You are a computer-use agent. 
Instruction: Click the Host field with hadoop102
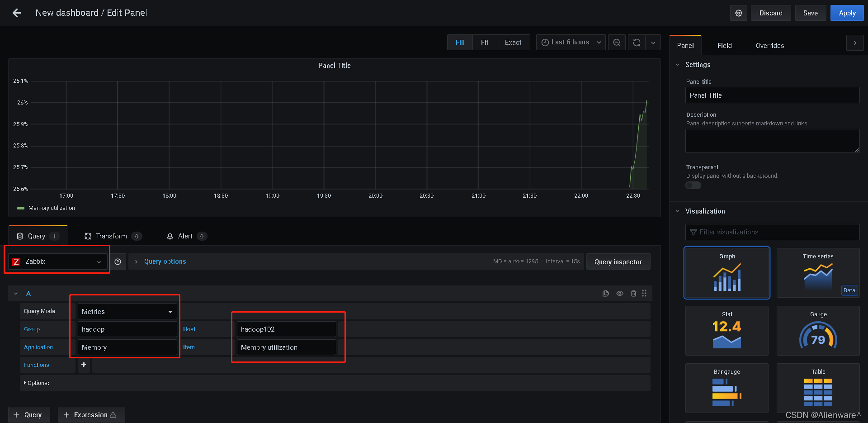pos(286,329)
